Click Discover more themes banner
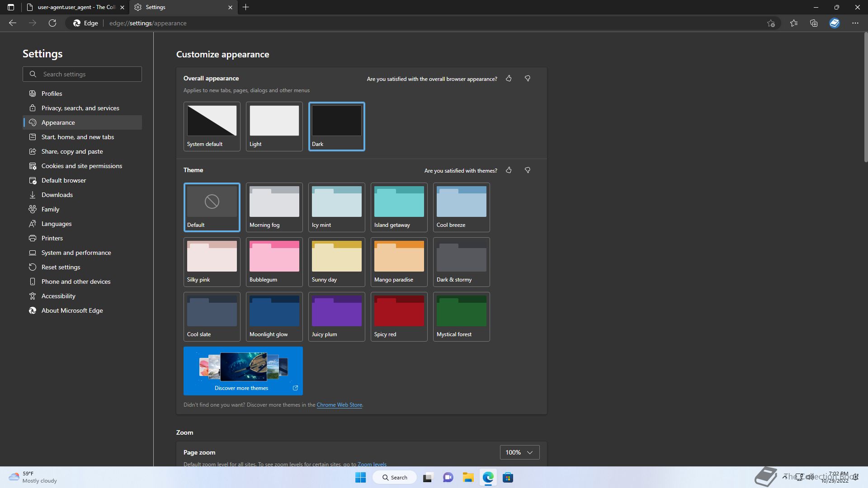 click(243, 371)
